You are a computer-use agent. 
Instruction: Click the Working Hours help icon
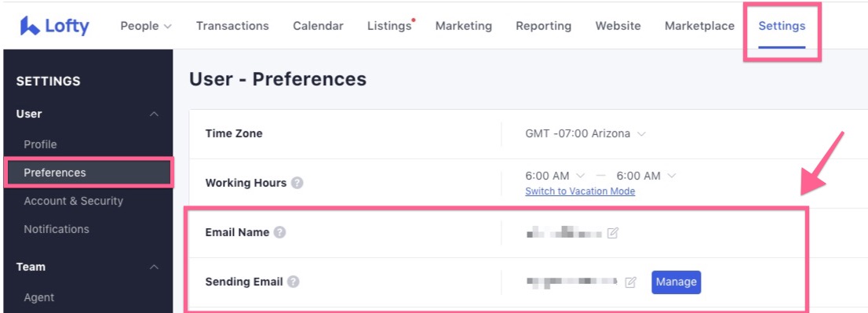tap(297, 183)
